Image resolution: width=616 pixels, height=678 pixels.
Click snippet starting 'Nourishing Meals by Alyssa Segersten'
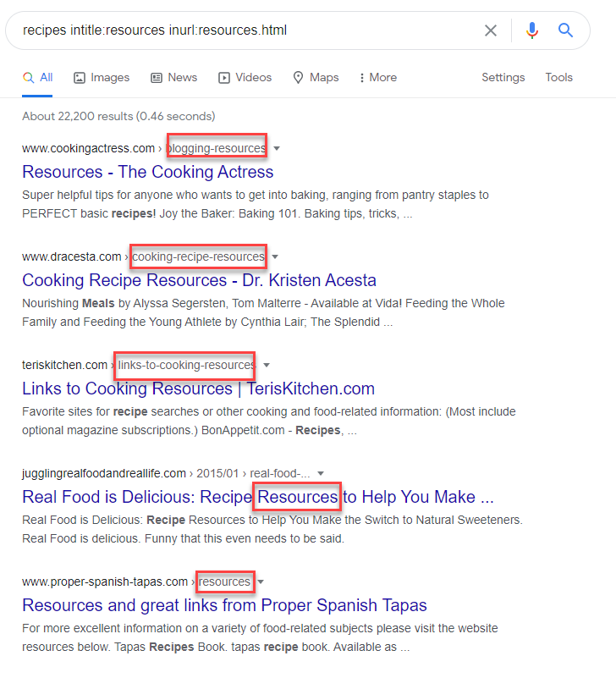[263, 312]
